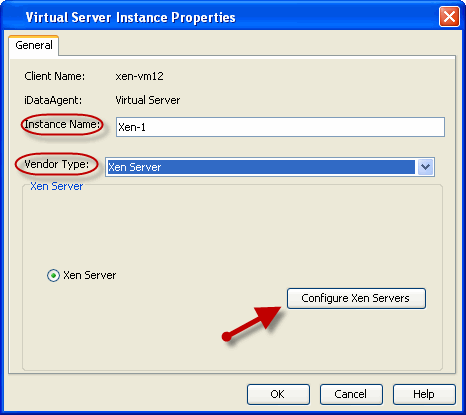Click the blue Xen Server group heading

(57, 186)
